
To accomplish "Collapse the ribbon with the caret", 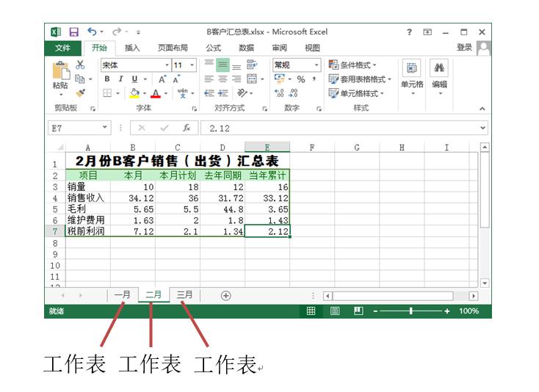I will [482, 109].
